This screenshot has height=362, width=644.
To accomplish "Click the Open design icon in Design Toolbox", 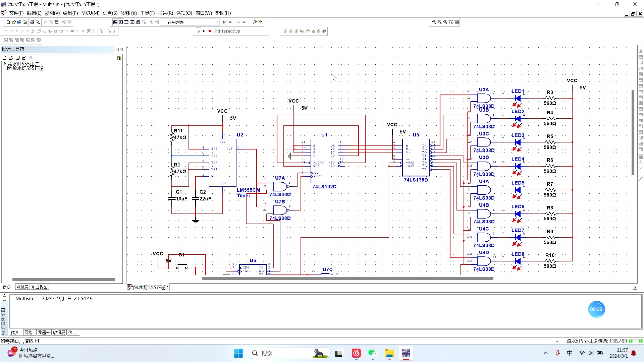I will (11, 58).
